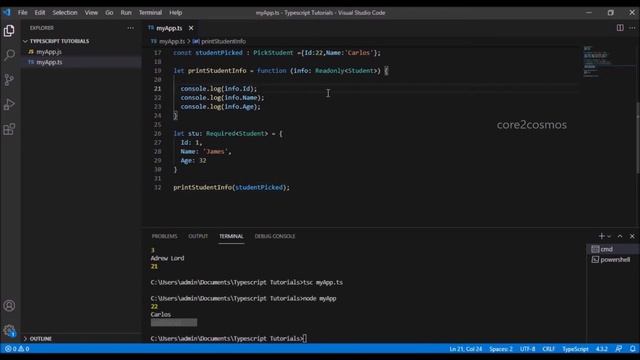Select the myApp.ts editor tab

pos(169,28)
